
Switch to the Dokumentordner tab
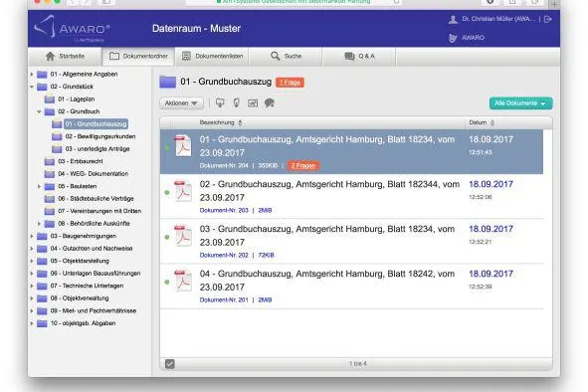138,57
